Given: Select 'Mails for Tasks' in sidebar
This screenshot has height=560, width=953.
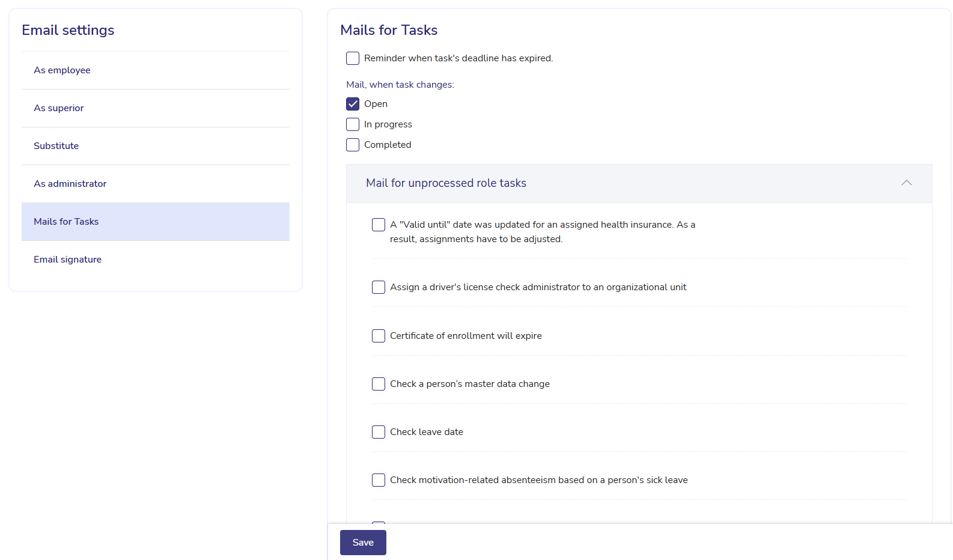Looking at the screenshot, I should point(66,222).
